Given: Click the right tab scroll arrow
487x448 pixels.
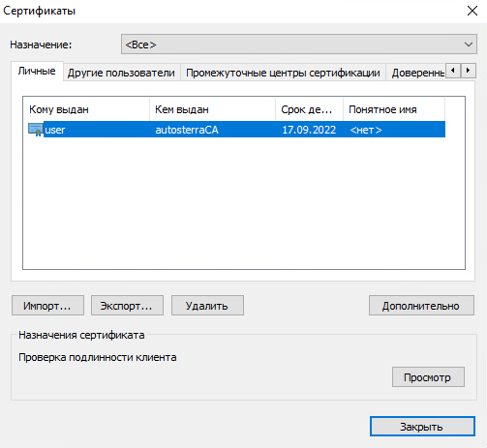Looking at the screenshot, I should [x=469, y=71].
